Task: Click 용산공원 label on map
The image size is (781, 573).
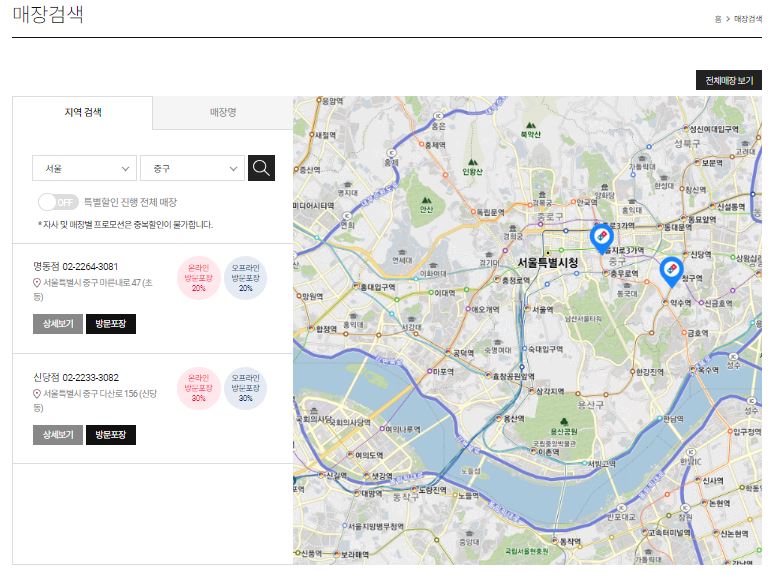Action: pos(564,431)
